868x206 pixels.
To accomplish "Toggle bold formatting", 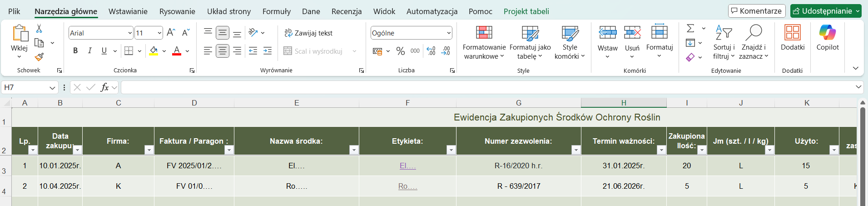I will point(75,51).
